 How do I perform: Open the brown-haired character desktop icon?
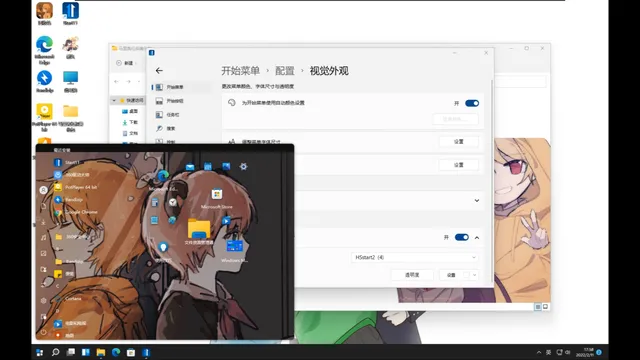point(44,13)
